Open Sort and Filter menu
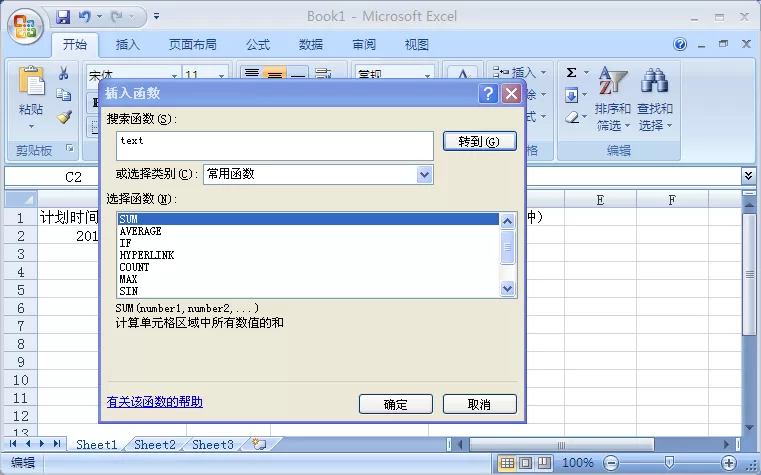Image resolution: width=761 pixels, height=475 pixels. pyautogui.click(x=612, y=99)
